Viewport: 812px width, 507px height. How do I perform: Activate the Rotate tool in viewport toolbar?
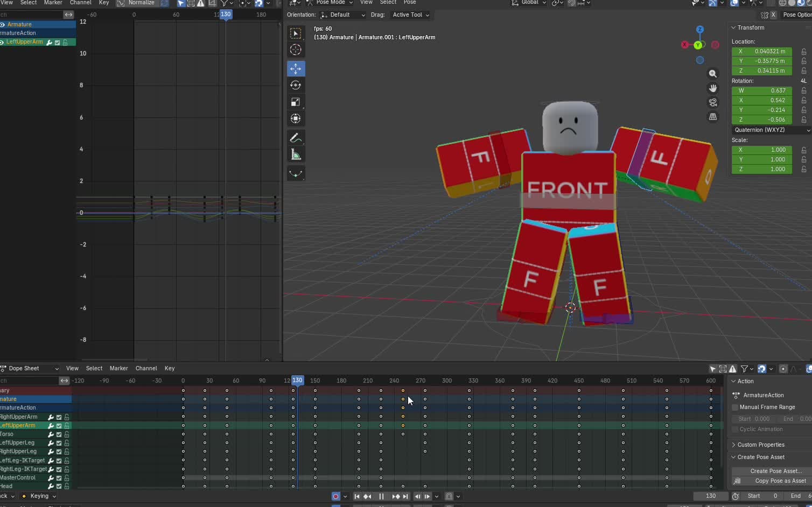(296, 85)
